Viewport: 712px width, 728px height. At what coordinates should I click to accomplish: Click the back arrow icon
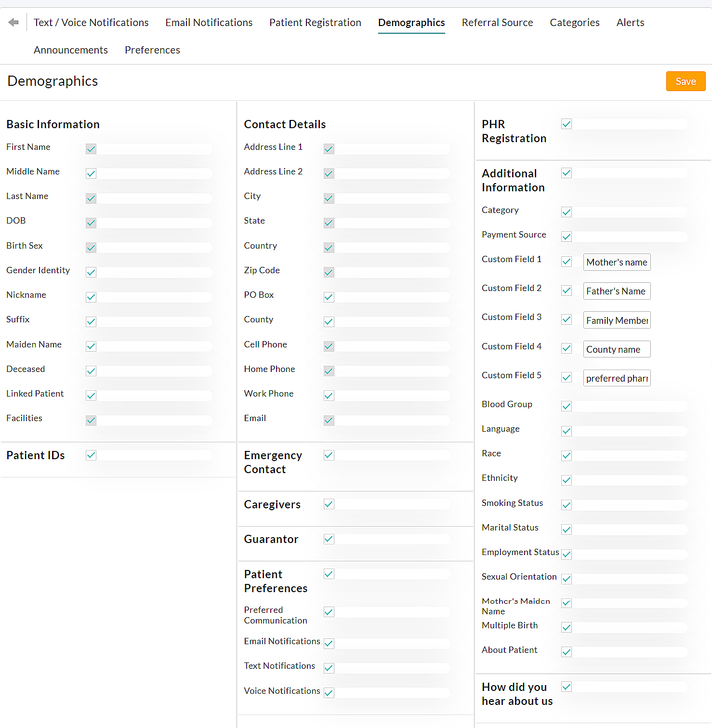(x=13, y=22)
